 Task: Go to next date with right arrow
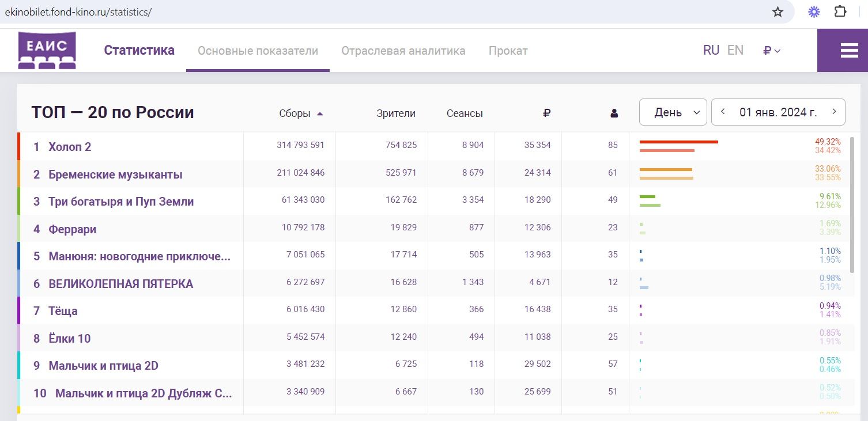pyautogui.click(x=833, y=112)
